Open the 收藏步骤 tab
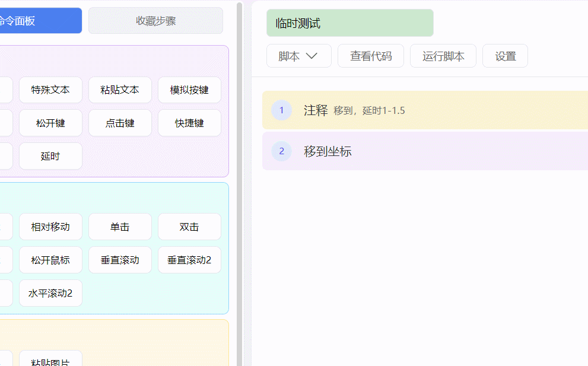Image resolution: width=588 pixels, height=366 pixels. coord(155,21)
